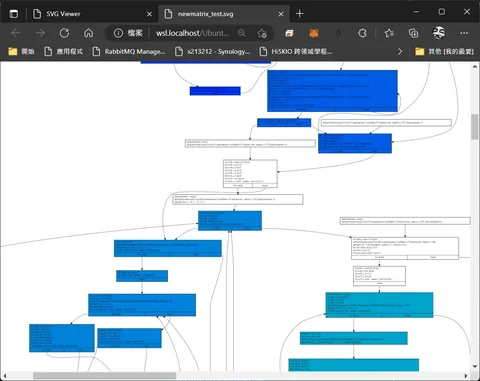The image size is (480, 381).
Task: Add this page to favorites star
Action: pos(262,33)
